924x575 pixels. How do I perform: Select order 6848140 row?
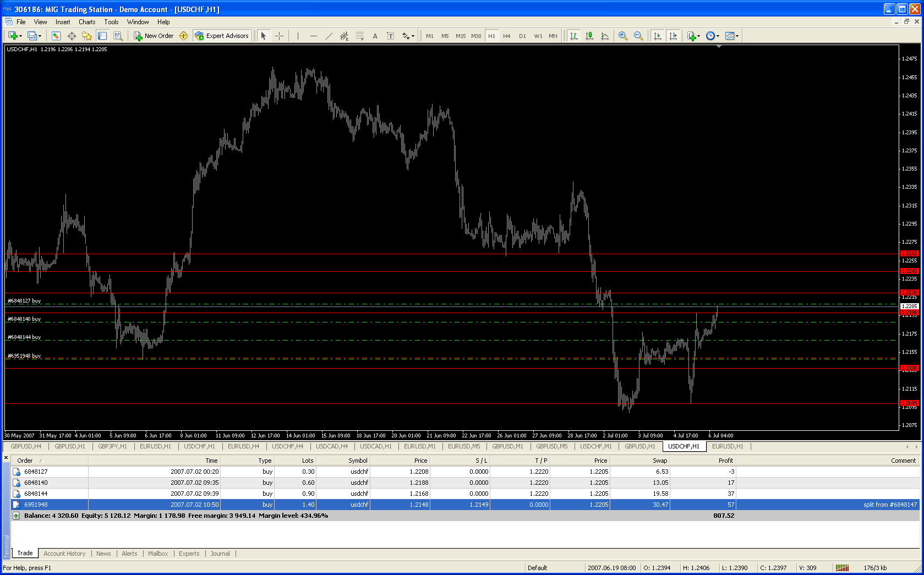(465, 483)
